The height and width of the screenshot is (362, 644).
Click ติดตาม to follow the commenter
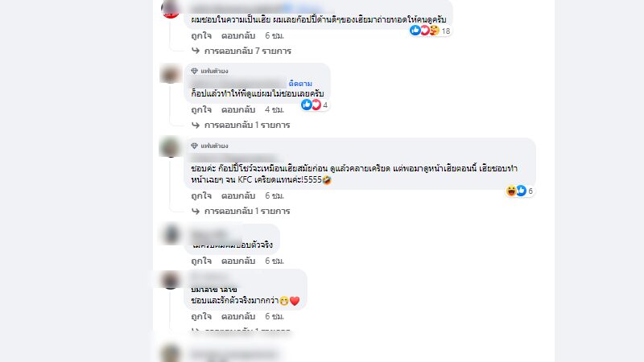coord(300,84)
